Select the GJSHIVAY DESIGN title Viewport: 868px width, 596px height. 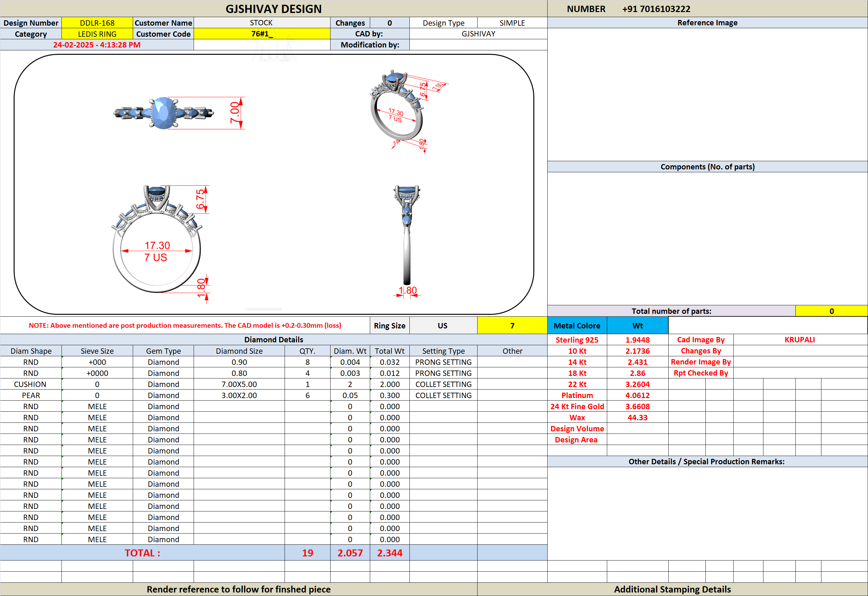[273, 9]
